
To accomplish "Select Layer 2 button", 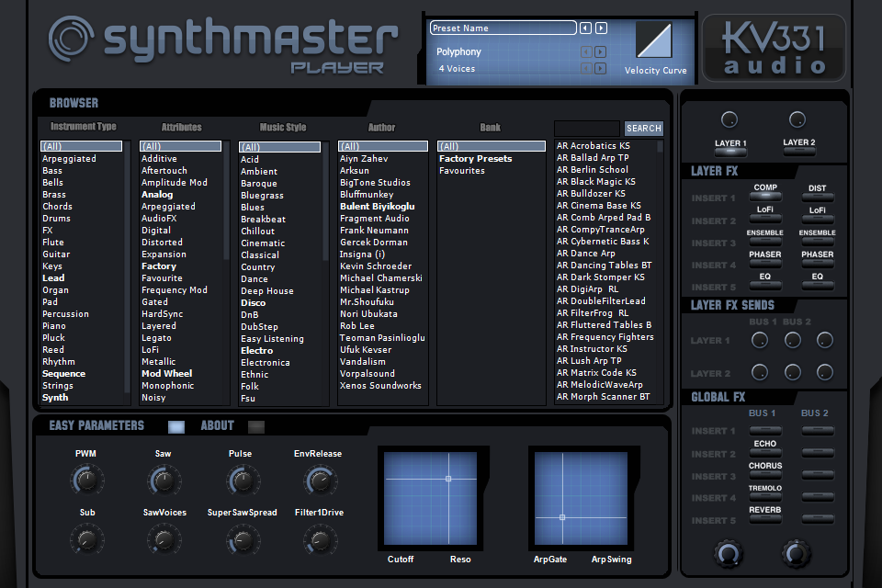I will 798,151.
